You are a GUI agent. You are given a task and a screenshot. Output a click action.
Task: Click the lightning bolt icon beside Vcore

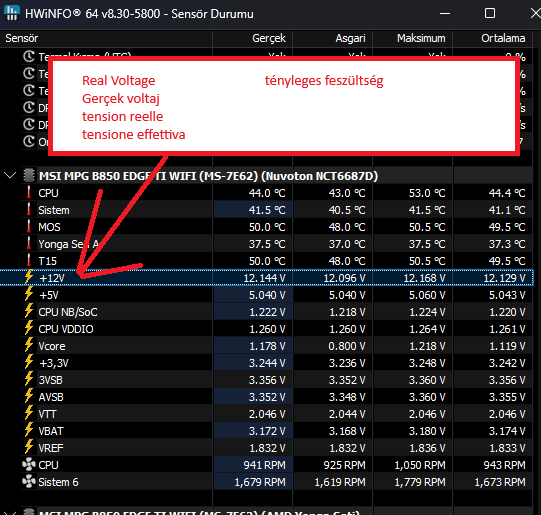click(29, 345)
